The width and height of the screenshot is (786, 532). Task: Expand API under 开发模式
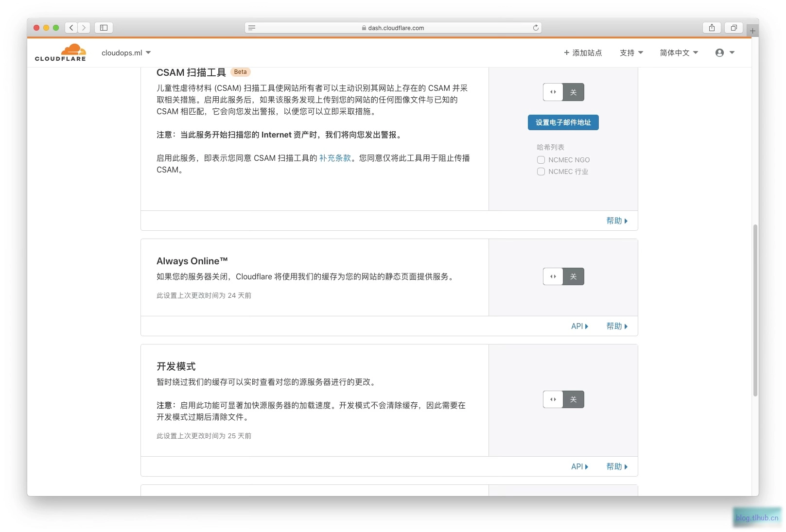tap(579, 466)
